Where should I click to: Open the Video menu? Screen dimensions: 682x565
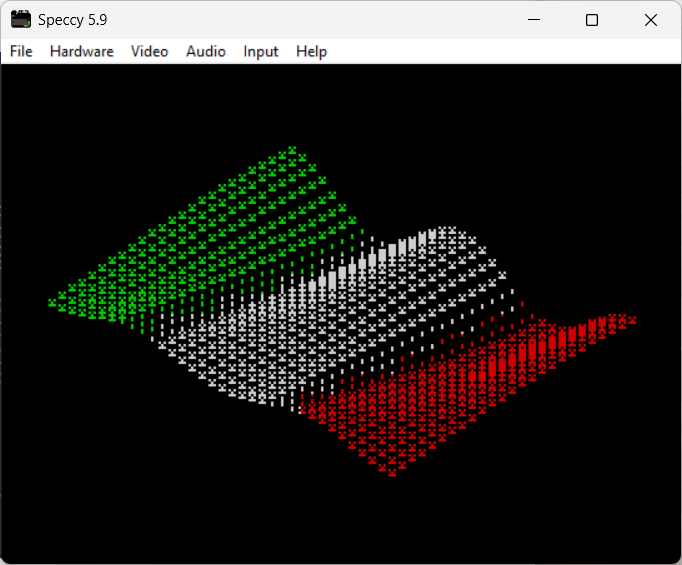[x=149, y=51]
